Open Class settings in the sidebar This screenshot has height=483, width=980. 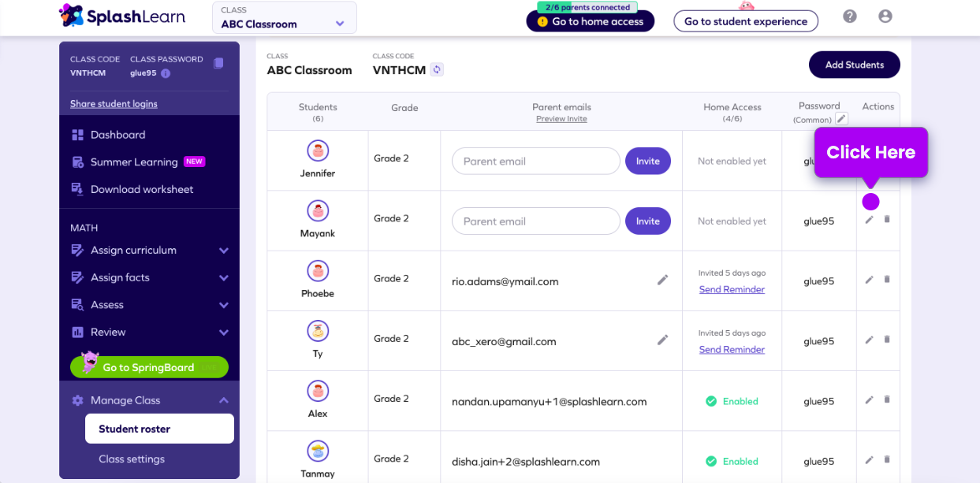point(132,459)
